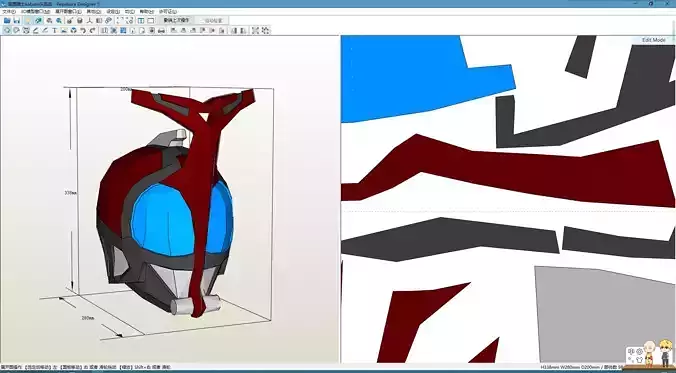Select the Select and Move tool icon
The width and height of the screenshot is (676, 373).
coord(7,30)
